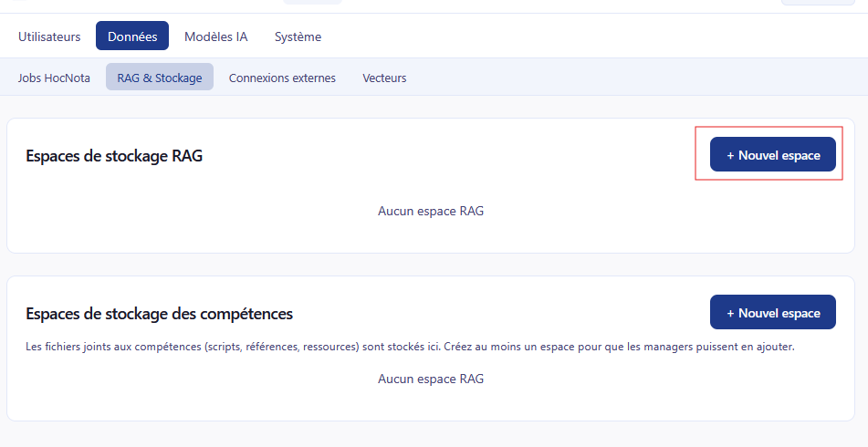Click Nouvel espace for RAG storage
868x447 pixels.
click(773, 154)
